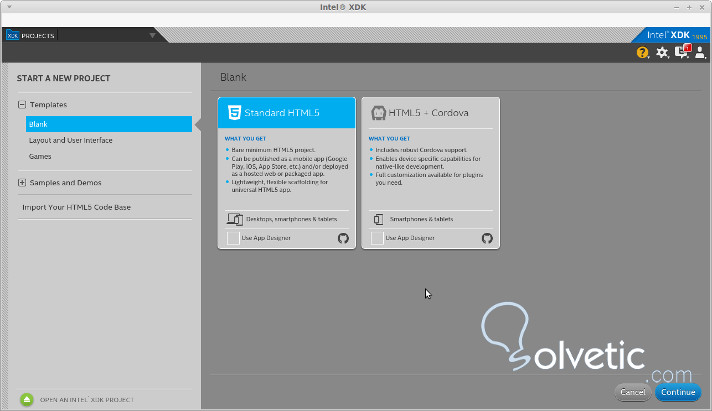Open GitHub icon on Standard HTML5 card
This screenshot has width=712, height=411.
343,238
